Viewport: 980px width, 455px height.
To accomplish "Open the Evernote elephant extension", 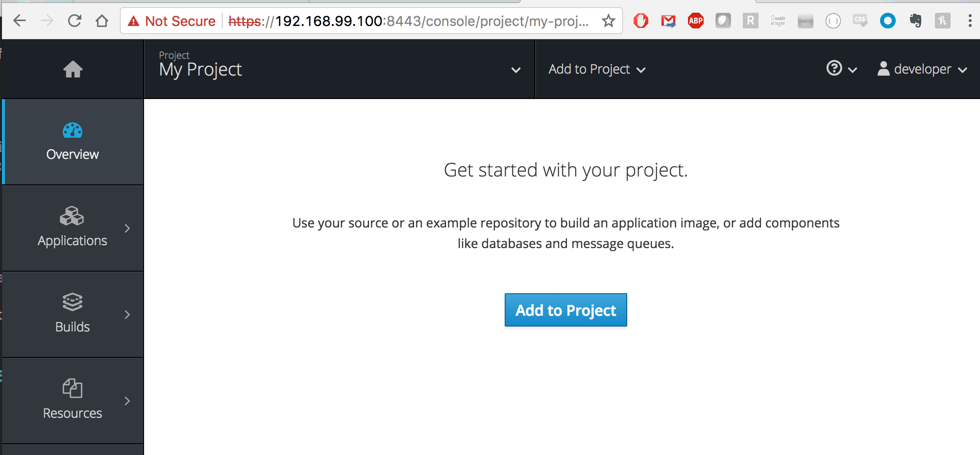I will [915, 21].
